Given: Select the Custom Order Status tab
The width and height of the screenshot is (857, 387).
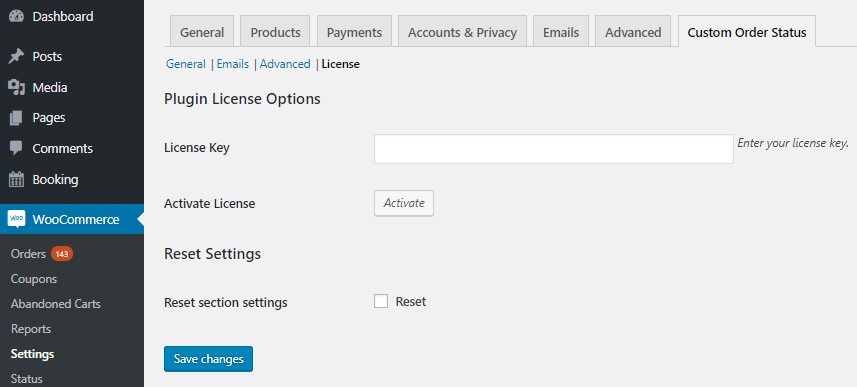Looking at the screenshot, I should pyautogui.click(x=747, y=32).
